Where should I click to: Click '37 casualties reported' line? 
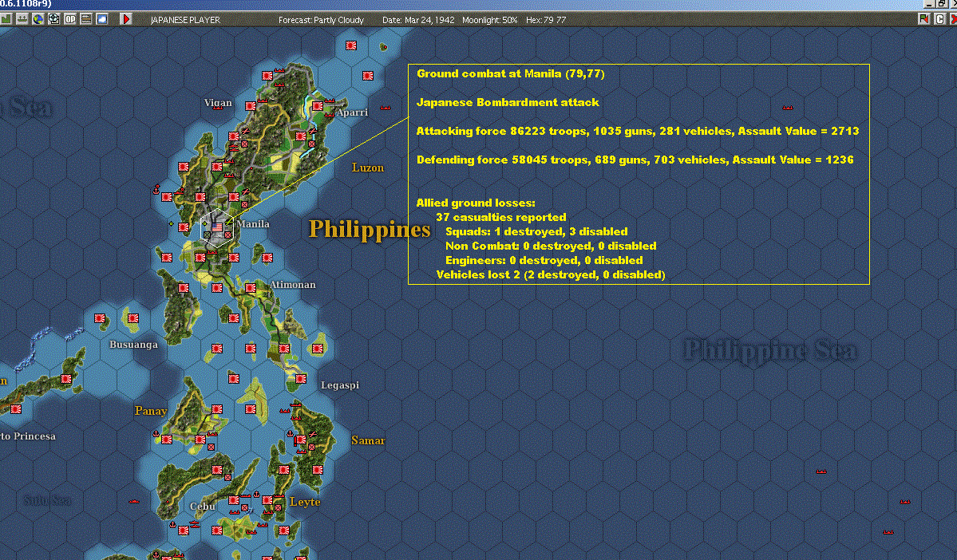pyautogui.click(x=501, y=217)
